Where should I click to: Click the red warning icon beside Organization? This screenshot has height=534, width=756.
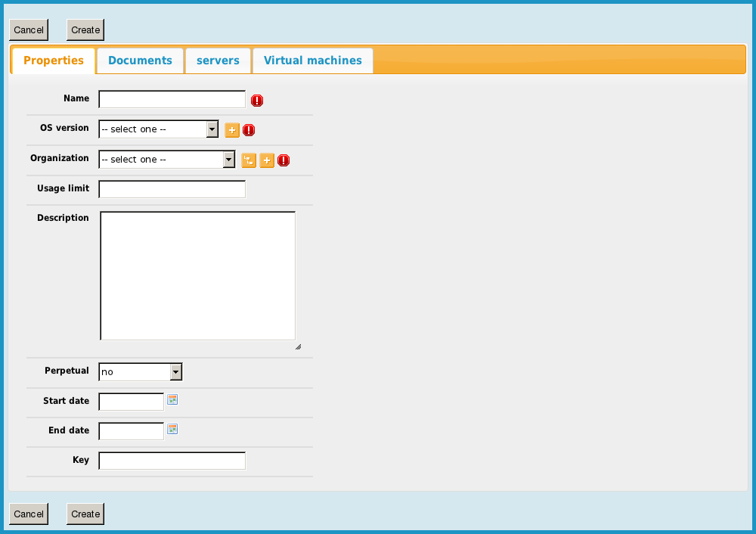[x=283, y=160]
